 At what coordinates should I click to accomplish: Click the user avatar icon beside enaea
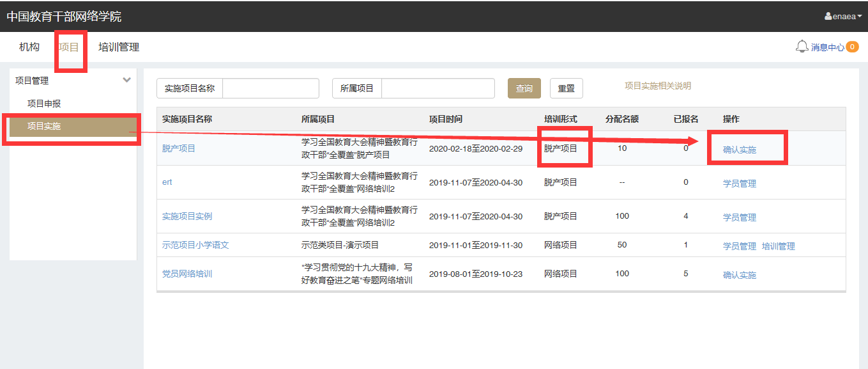(828, 17)
